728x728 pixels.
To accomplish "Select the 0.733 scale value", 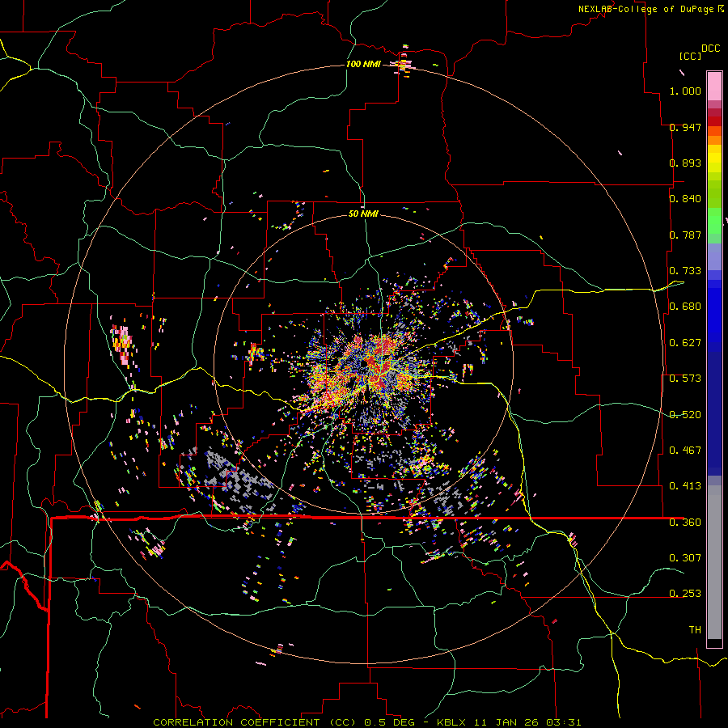I will pyautogui.click(x=685, y=271).
